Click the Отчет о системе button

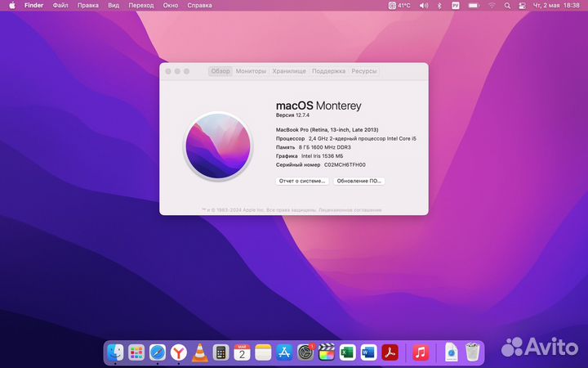point(302,181)
